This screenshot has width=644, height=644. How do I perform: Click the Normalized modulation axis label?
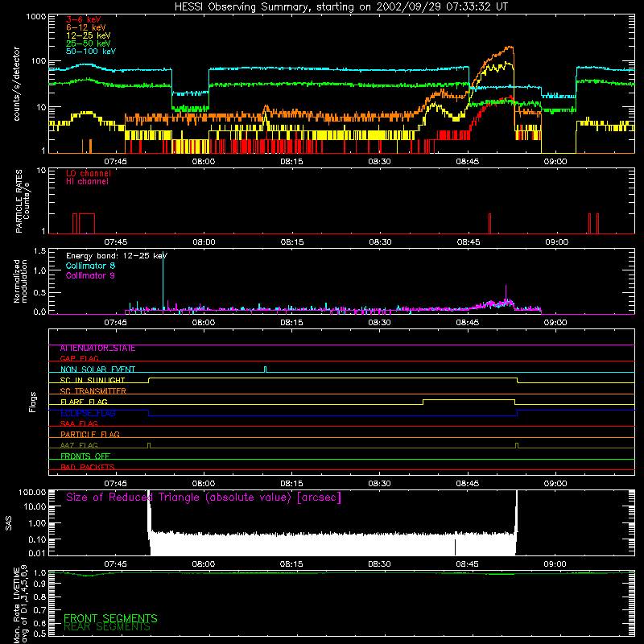(20, 281)
